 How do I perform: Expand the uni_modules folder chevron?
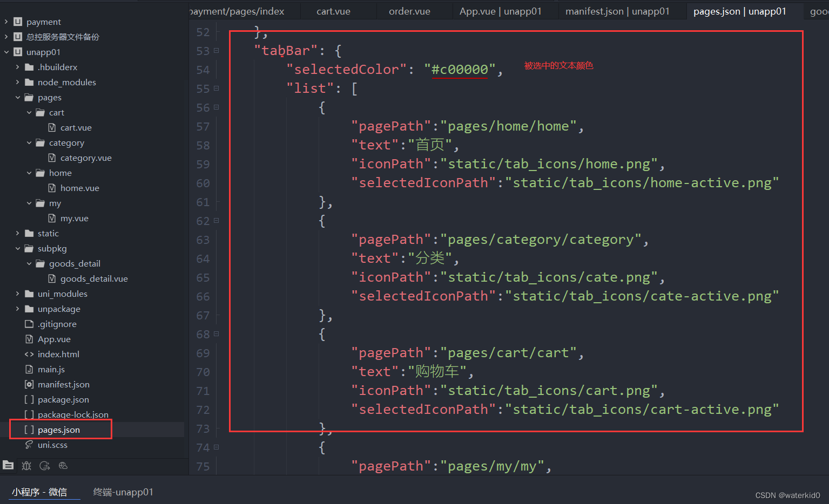17,294
